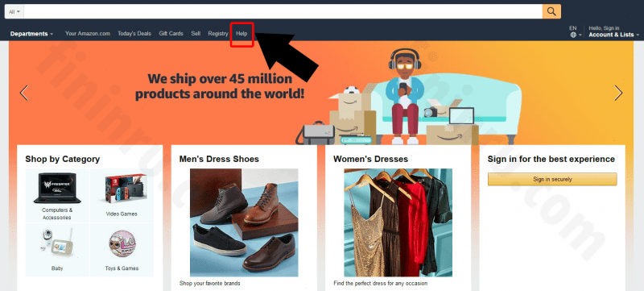Focus the Amazon search input field
Screen dimensions: 644x291
point(283,11)
